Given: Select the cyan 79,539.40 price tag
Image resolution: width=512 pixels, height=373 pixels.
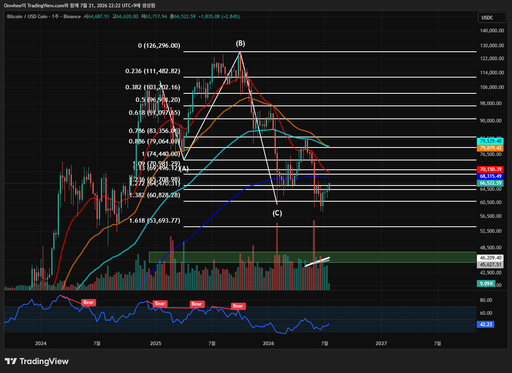Looking at the screenshot, I should 490,141.
